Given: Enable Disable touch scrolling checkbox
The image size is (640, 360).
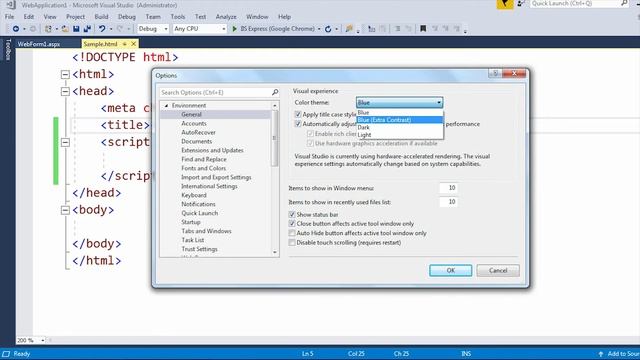Looking at the screenshot, I should tap(292, 242).
